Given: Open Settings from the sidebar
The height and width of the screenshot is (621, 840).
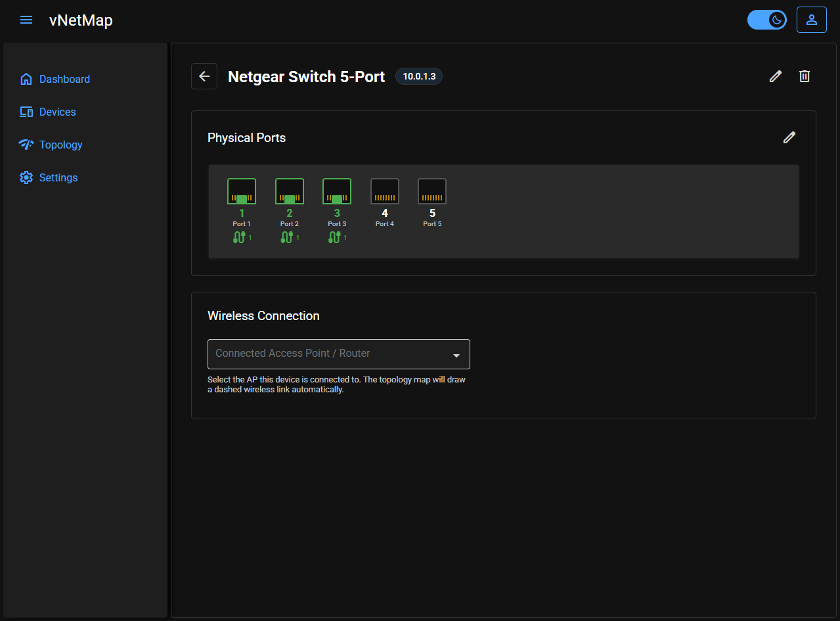Looking at the screenshot, I should click(58, 177).
